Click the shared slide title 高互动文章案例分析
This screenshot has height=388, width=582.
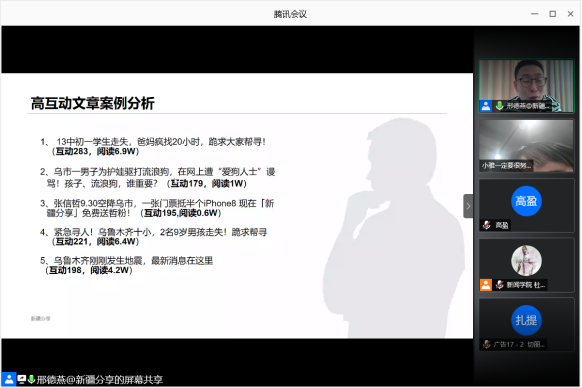(92, 103)
